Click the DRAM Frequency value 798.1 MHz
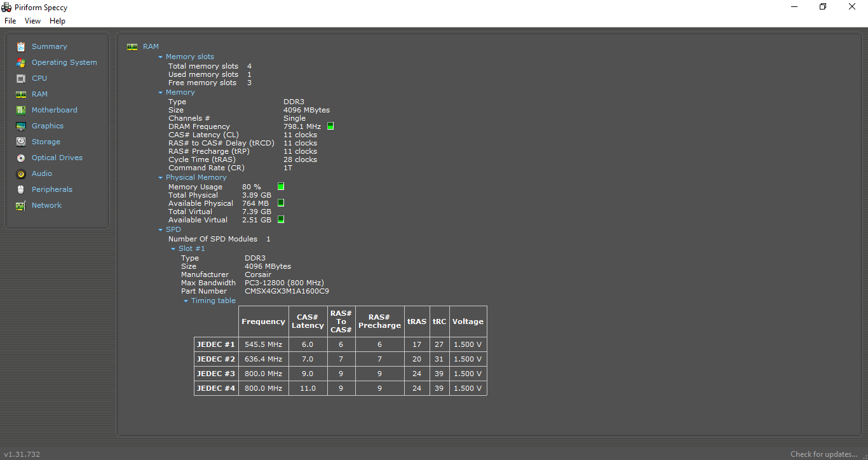Screen dimensions: 868x460 (302, 126)
